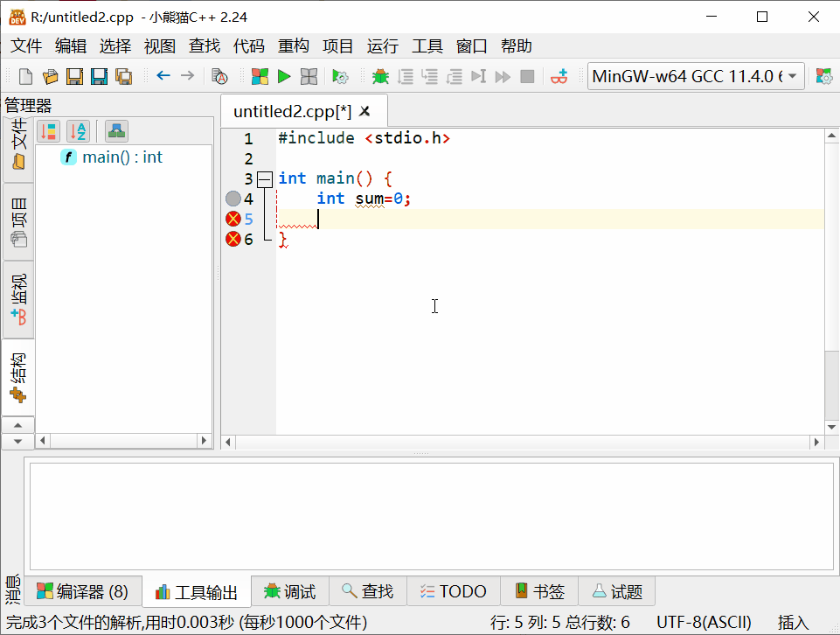Viewport: 840px width, 635px height.
Task: Switch to the 监视 side tab
Action: (18, 299)
